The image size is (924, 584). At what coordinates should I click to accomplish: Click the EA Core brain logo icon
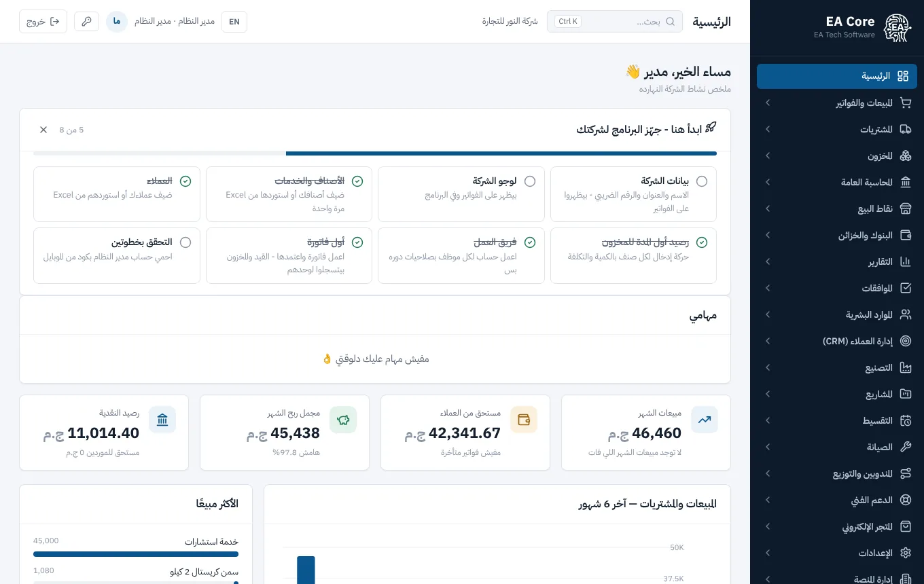pyautogui.click(x=898, y=28)
